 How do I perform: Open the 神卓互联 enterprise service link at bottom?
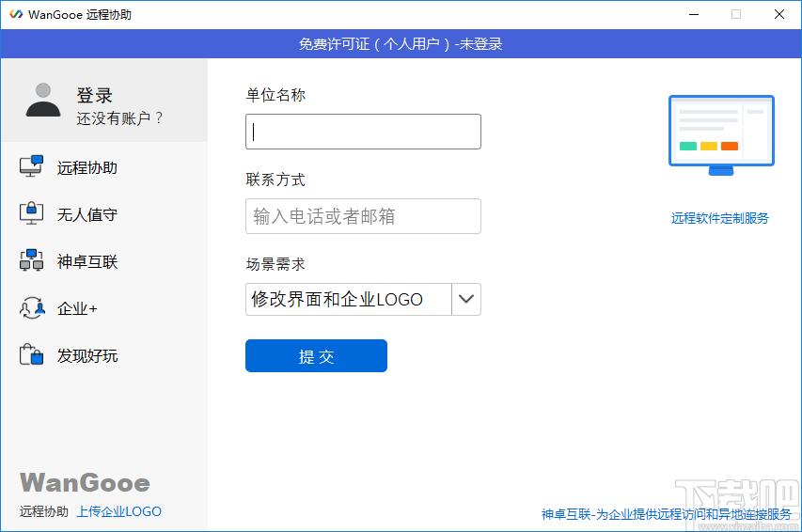tap(666, 514)
